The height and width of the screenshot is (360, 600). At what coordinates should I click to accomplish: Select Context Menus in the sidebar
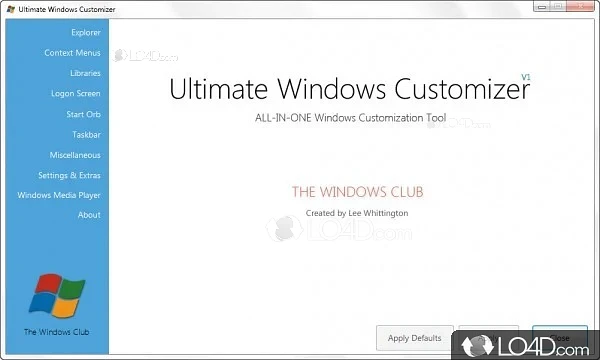coord(72,53)
